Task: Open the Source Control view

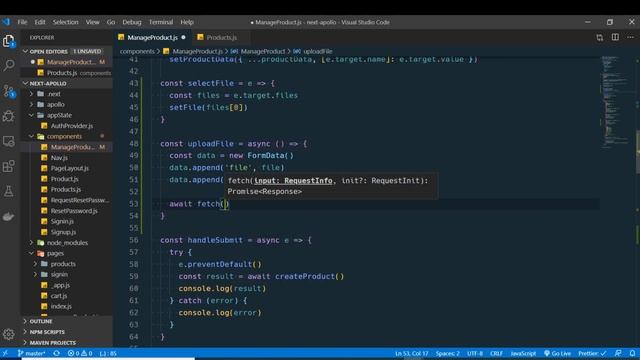Action: [x=9, y=91]
